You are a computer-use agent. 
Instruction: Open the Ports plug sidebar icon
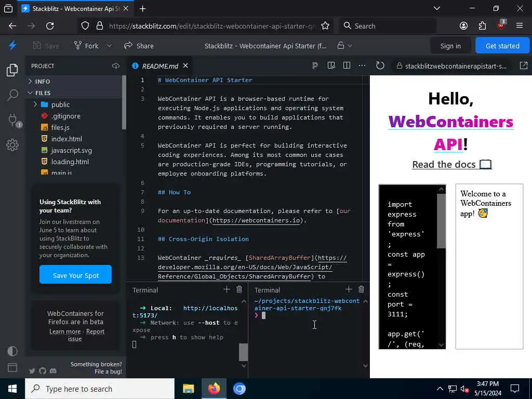12,120
